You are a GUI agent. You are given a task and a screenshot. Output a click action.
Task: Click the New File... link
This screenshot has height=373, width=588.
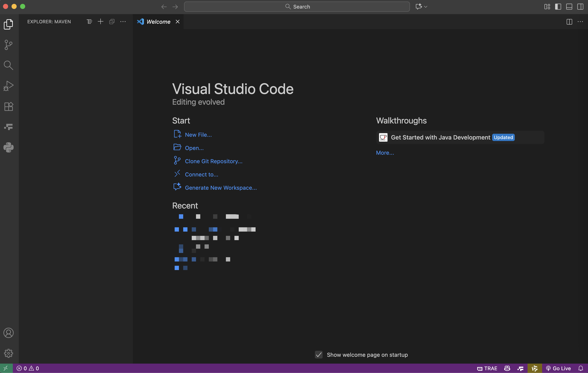198,135
